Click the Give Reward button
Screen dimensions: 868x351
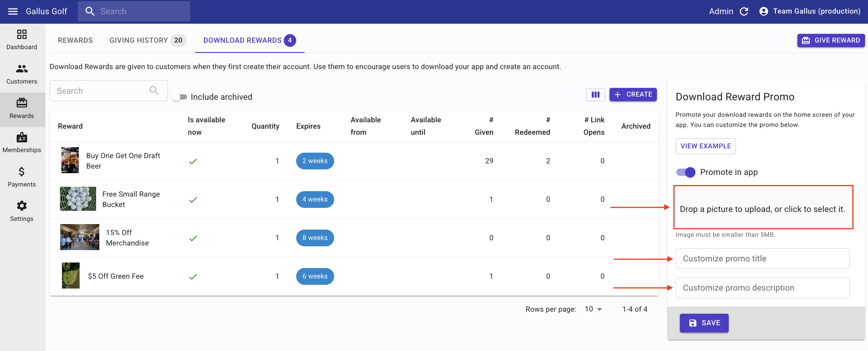(x=831, y=40)
